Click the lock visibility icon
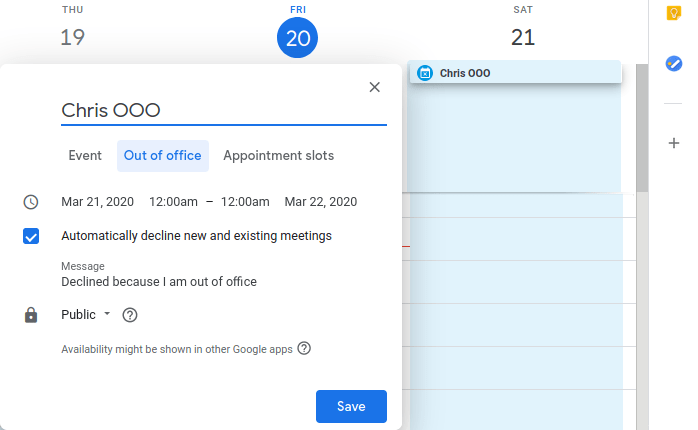 (31, 315)
